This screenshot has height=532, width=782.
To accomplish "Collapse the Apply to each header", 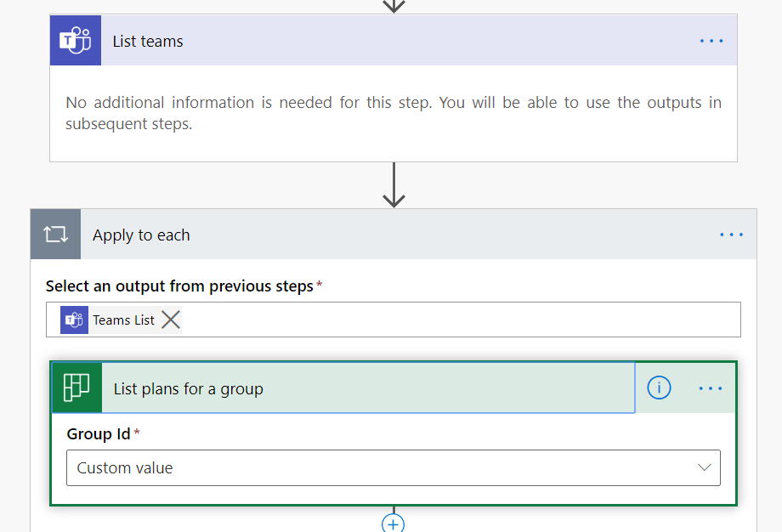I will point(394,235).
